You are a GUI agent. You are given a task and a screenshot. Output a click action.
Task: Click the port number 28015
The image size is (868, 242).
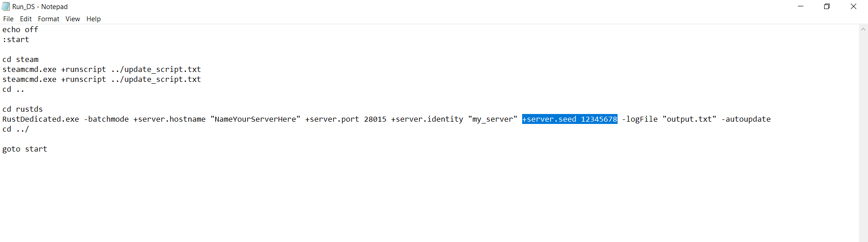click(375, 119)
